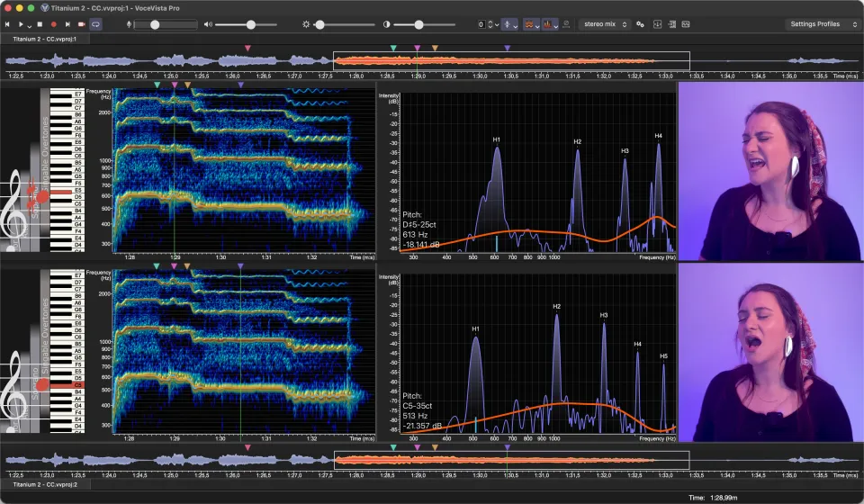Open the play options chevron

pos(29,26)
